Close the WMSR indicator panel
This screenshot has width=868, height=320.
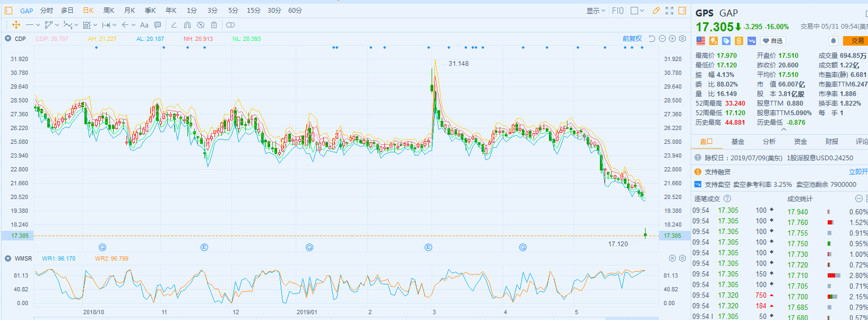[672, 258]
